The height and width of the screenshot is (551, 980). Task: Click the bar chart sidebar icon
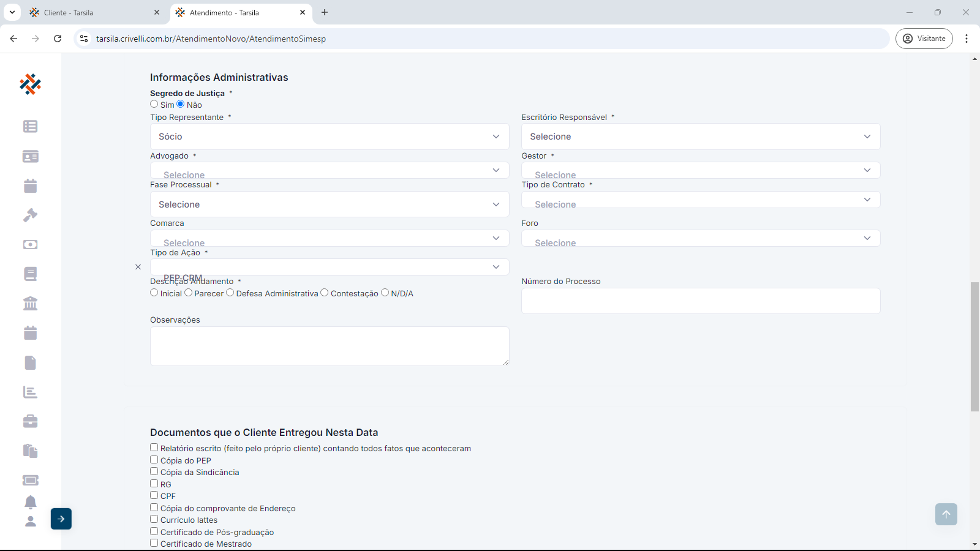point(30,392)
